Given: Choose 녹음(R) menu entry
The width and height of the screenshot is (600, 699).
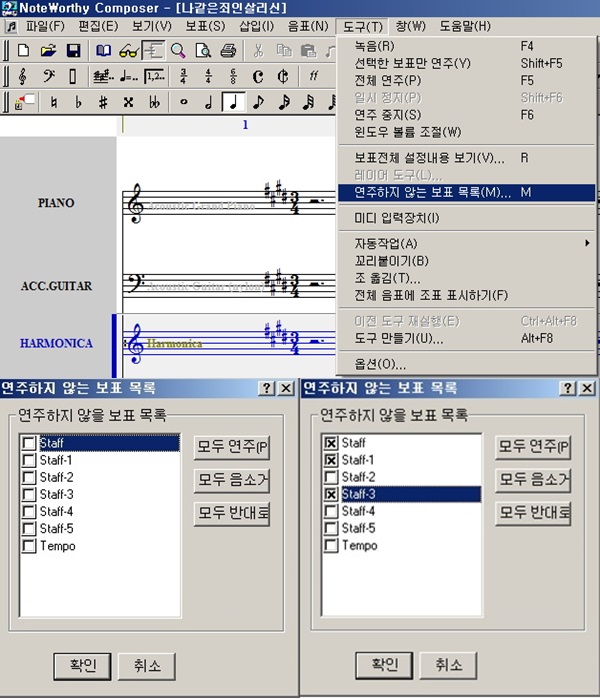Looking at the screenshot, I should tap(467, 46).
